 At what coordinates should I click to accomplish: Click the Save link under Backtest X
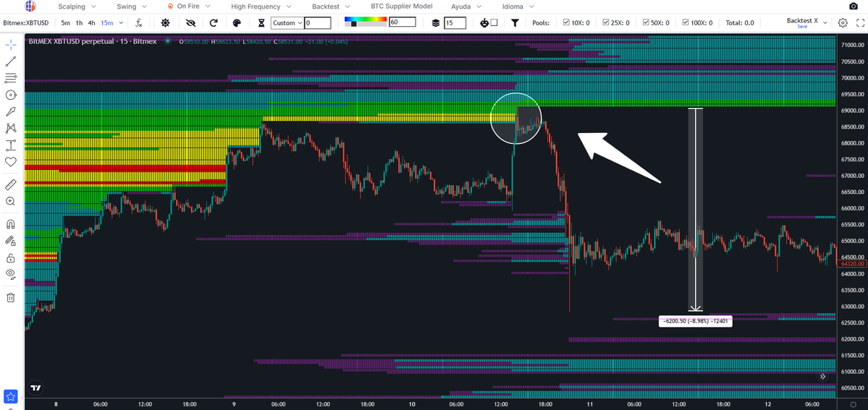(x=802, y=27)
